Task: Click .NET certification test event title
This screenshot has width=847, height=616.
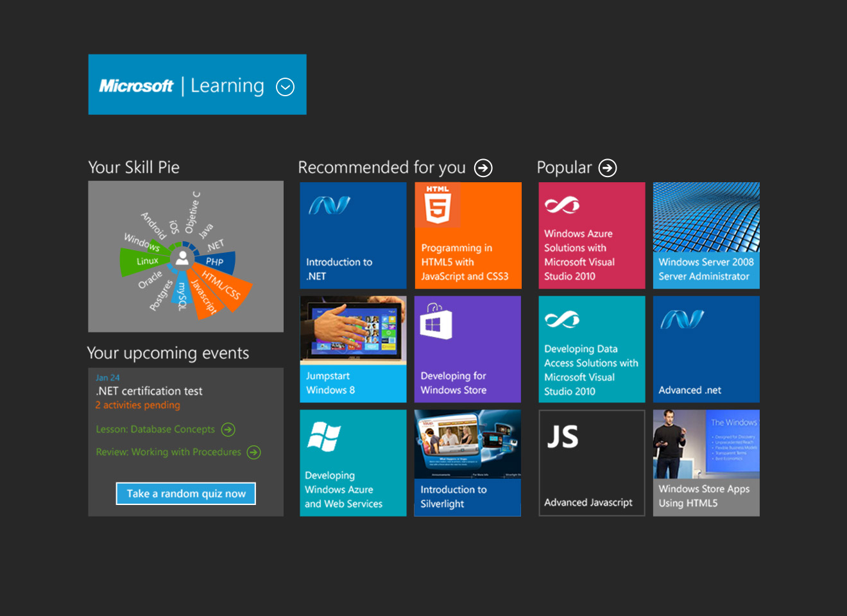Action: tap(149, 391)
